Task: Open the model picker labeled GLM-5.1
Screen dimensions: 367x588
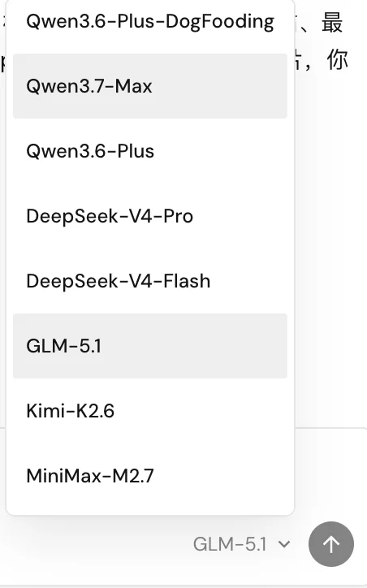Action: 241,544
